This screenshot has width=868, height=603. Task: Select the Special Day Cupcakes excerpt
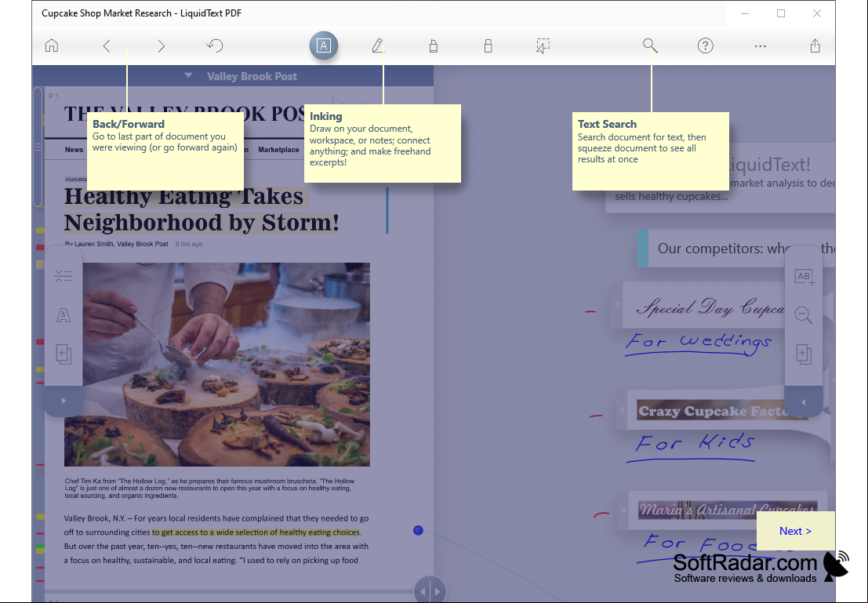[x=710, y=307]
